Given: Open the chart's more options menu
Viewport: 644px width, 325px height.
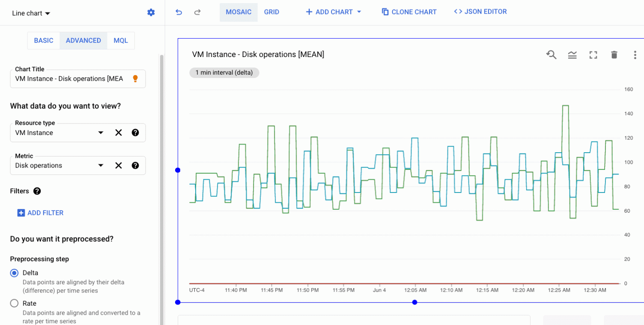Looking at the screenshot, I should click(x=635, y=54).
